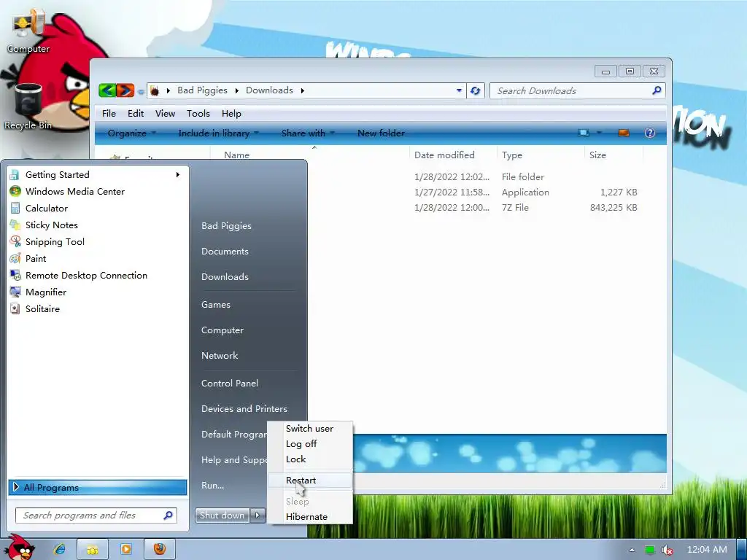Image resolution: width=747 pixels, height=560 pixels.
Task: Toggle the preview pane icon
Action: point(624,133)
